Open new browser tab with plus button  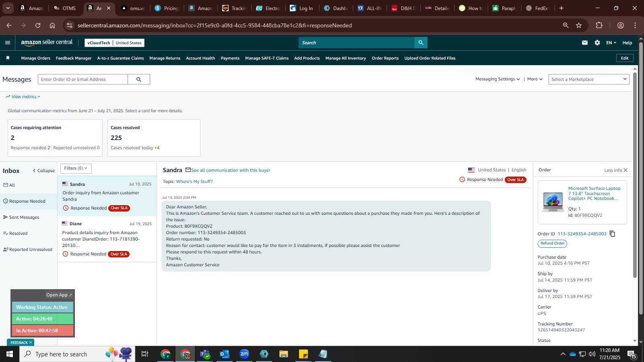561,8
